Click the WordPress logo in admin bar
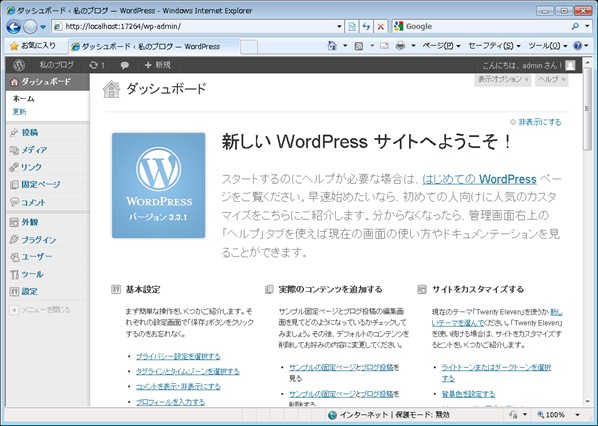The height and width of the screenshot is (426, 598). coord(19,65)
